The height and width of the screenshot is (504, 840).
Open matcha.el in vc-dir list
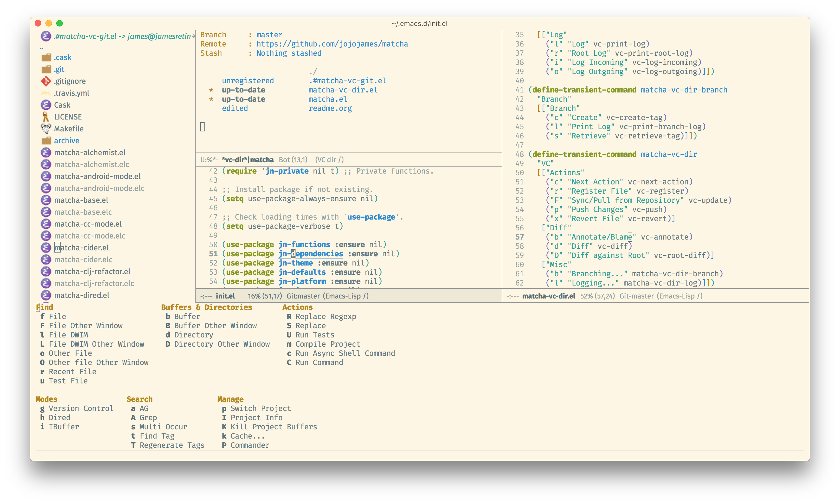click(327, 99)
